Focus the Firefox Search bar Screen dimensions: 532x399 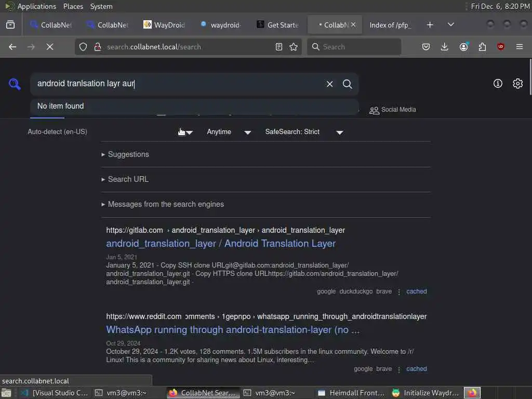(354, 47)
